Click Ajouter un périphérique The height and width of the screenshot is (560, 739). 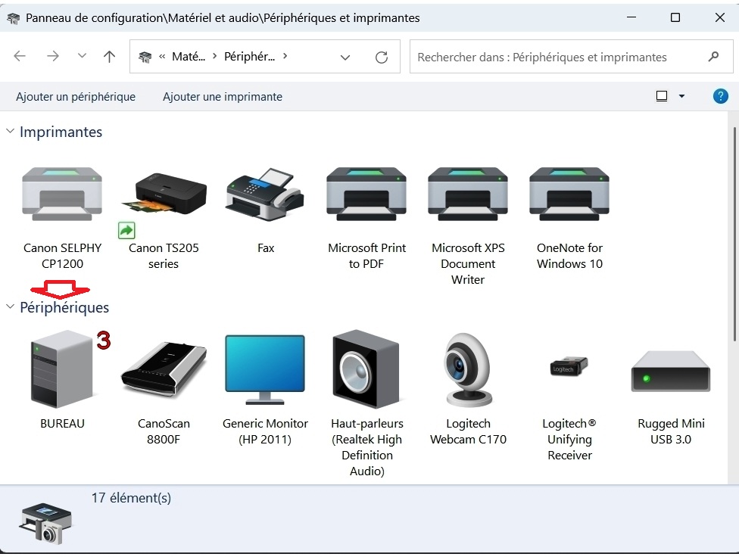click(76, 97)
